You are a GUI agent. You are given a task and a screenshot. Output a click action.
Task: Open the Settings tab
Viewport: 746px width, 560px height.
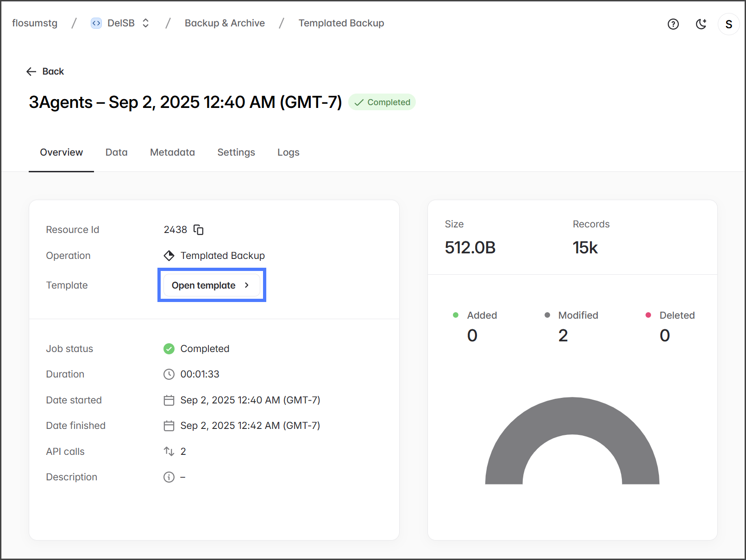pyautogui.click(x=236, y=152)
